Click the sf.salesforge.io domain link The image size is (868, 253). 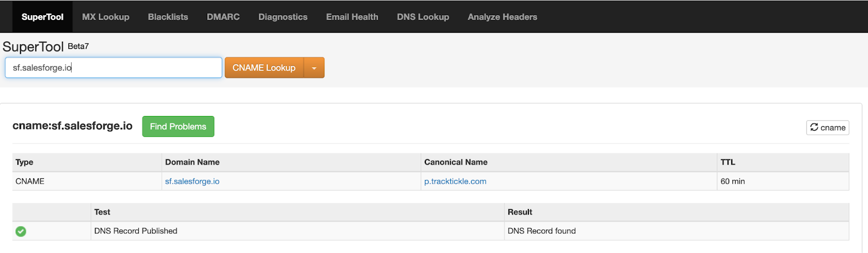coord(192,181)
